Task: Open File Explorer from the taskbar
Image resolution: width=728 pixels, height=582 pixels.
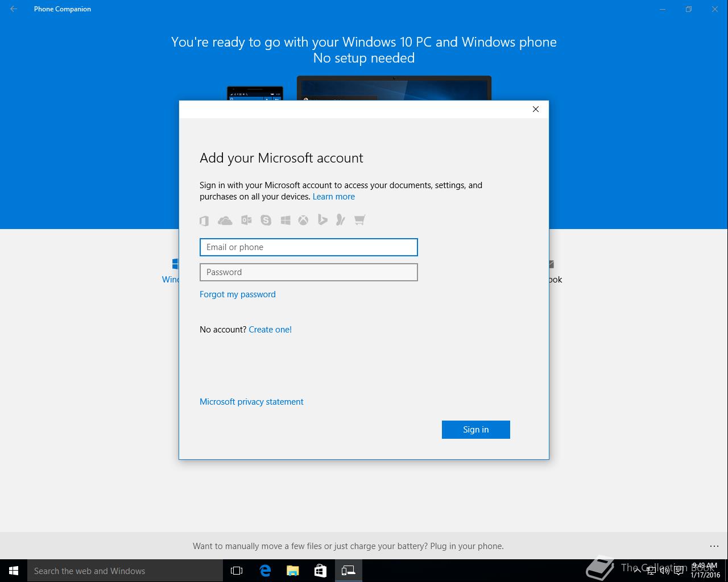Action: [x=292, y=571]
